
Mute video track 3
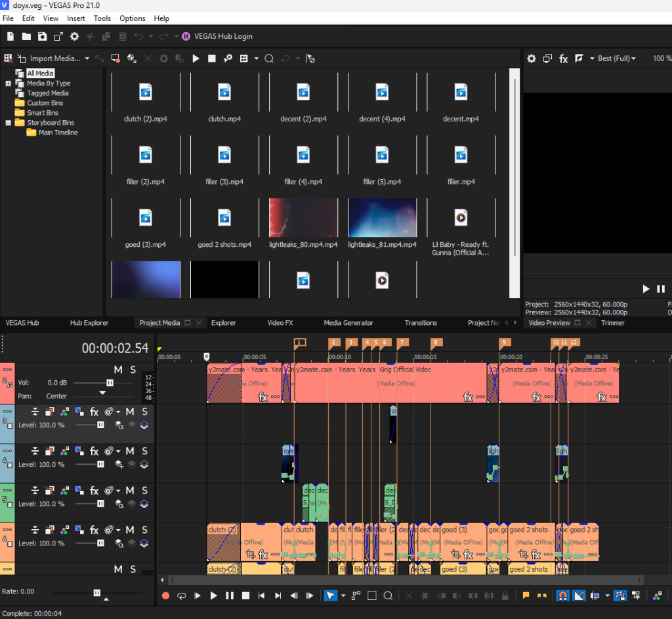coord(130,412)
